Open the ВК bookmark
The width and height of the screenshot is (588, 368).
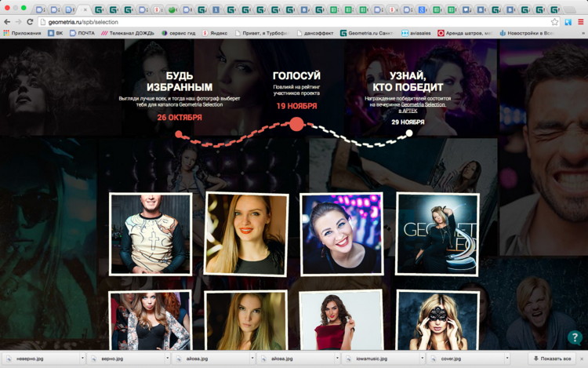(55, 33)
